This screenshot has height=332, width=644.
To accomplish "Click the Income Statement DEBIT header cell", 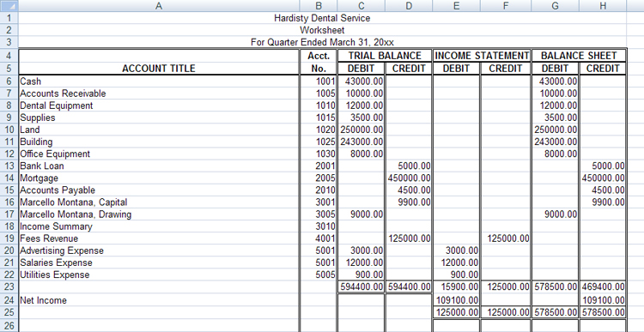I will (x=456, y=69).
